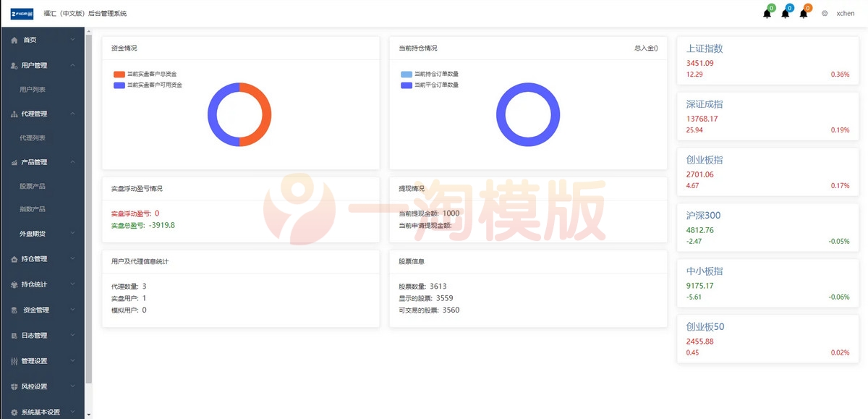Open the 资金管理 funds management icon

[x=12, y=310]
